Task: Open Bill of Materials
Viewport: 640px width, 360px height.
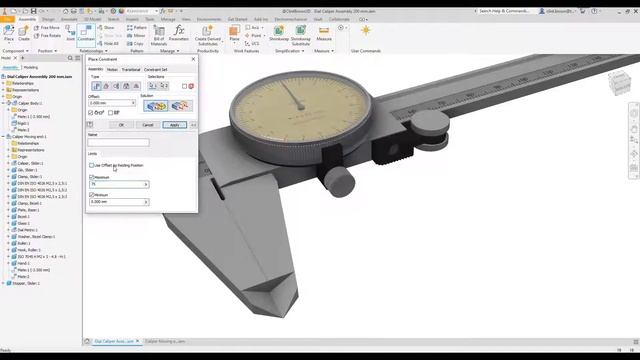Action: click(159, 35)
